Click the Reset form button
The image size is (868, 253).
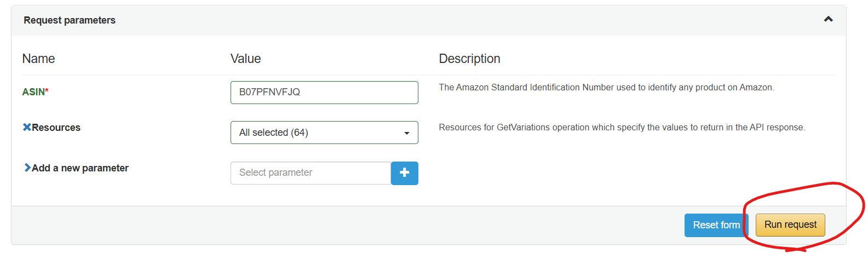click(716, 225)
